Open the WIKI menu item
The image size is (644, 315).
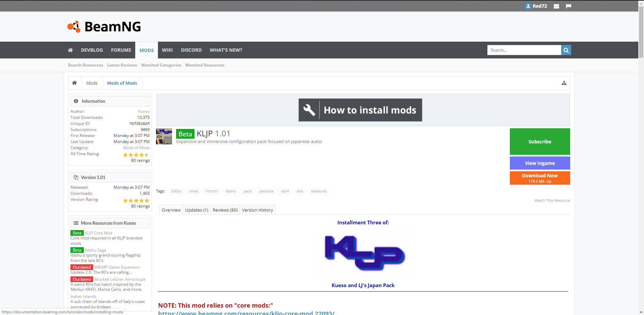(167, 50)
